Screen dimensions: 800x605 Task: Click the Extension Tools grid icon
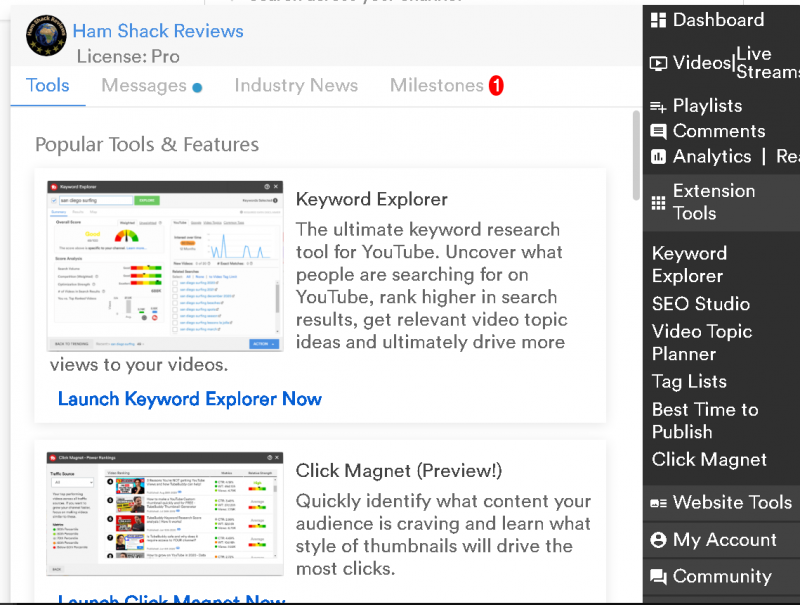[x=658, y=203]
